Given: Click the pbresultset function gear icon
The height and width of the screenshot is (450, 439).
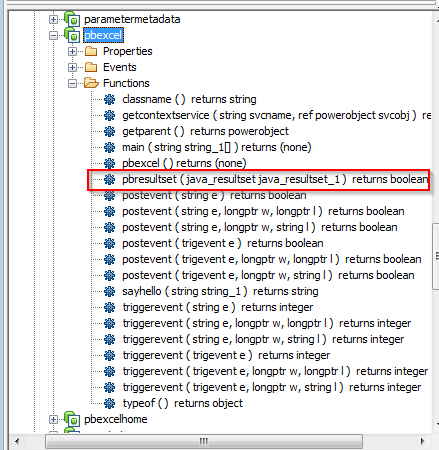Looking at the screenshot, I should coord(109,179).
